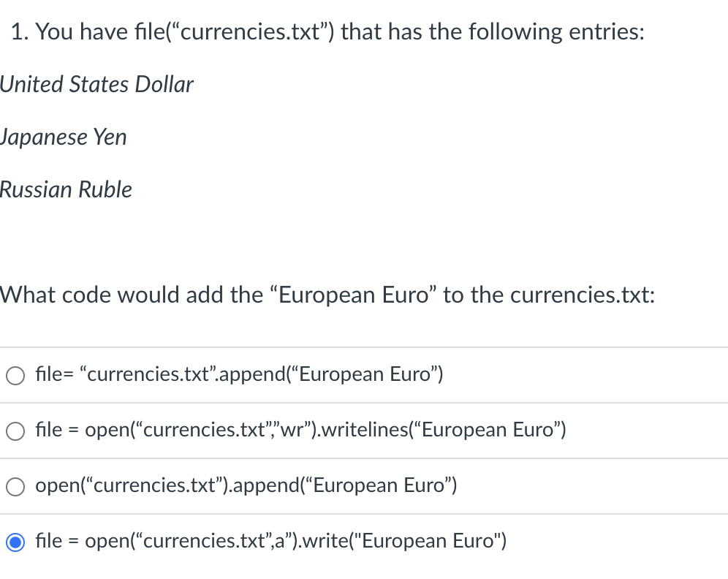Screen dimensions: 728x579
Task: Click the answer containing writelines("European Euro")
Action: [x=300, y=431]
